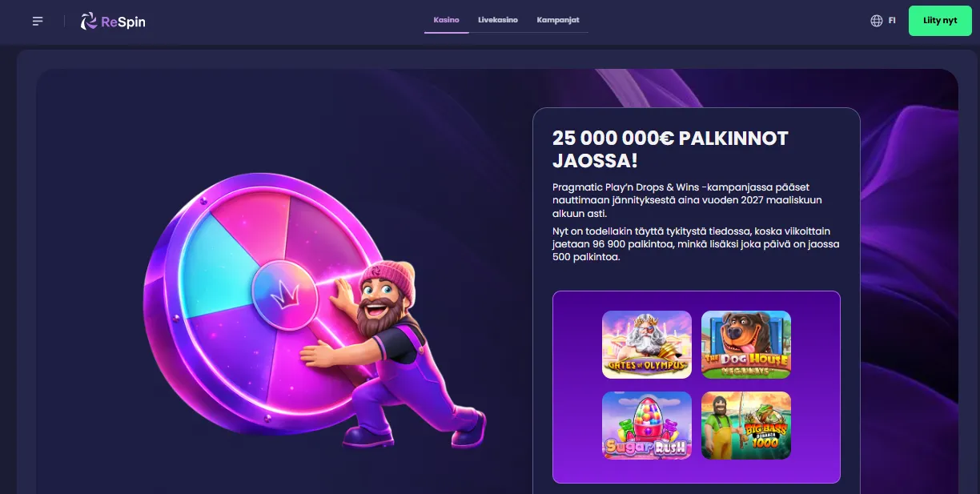
Task: Open the Kampanjat tab
Action: (x=558, y=20)
